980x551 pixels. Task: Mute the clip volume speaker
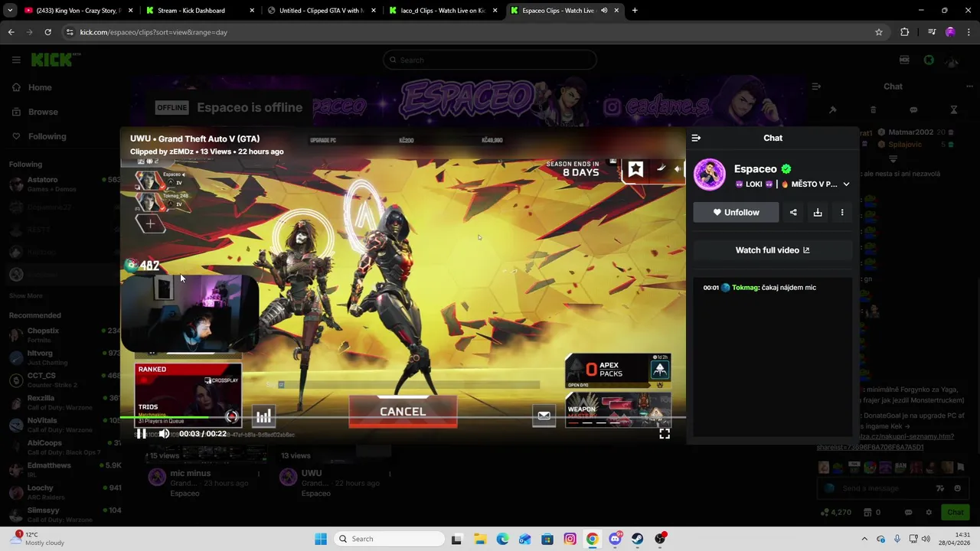[x=164, y=434]
